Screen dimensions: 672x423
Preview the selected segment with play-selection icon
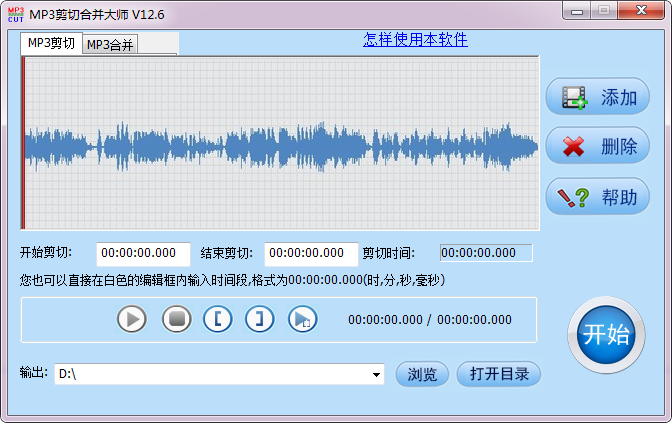pyautogui.click(x=303, y=319)
